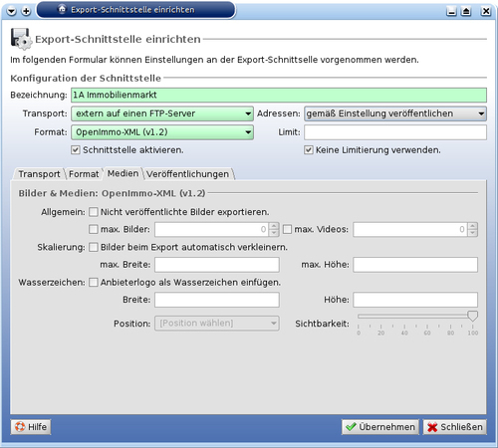Screen dimensions: 498x448
Task: Click the lifebuoy Hilfe icon
Action: (x=20, y=427)
